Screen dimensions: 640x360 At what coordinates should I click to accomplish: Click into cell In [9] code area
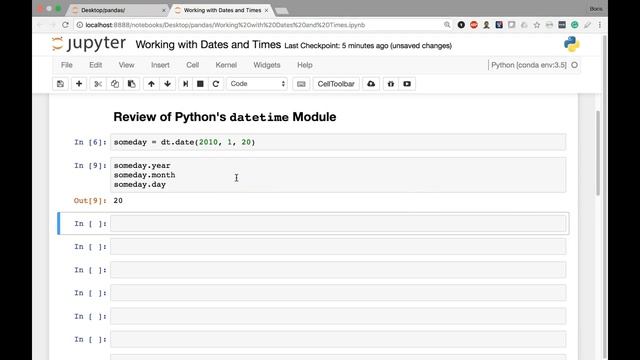tap(338, 175)
